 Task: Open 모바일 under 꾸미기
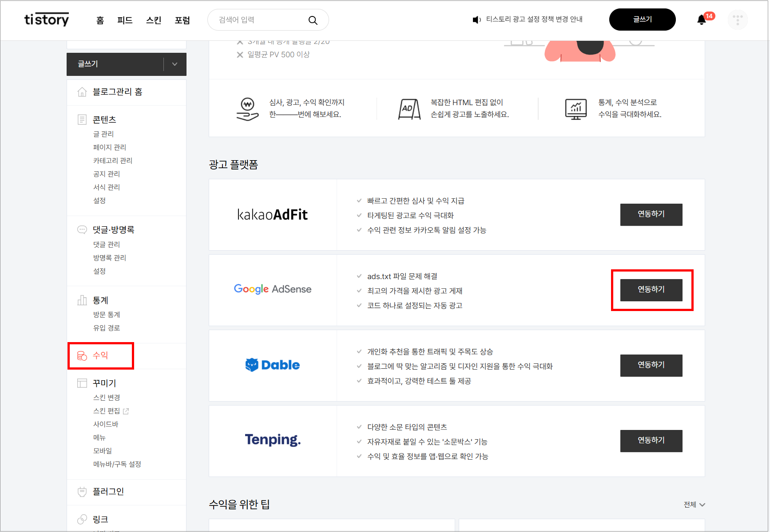point(103,451)
